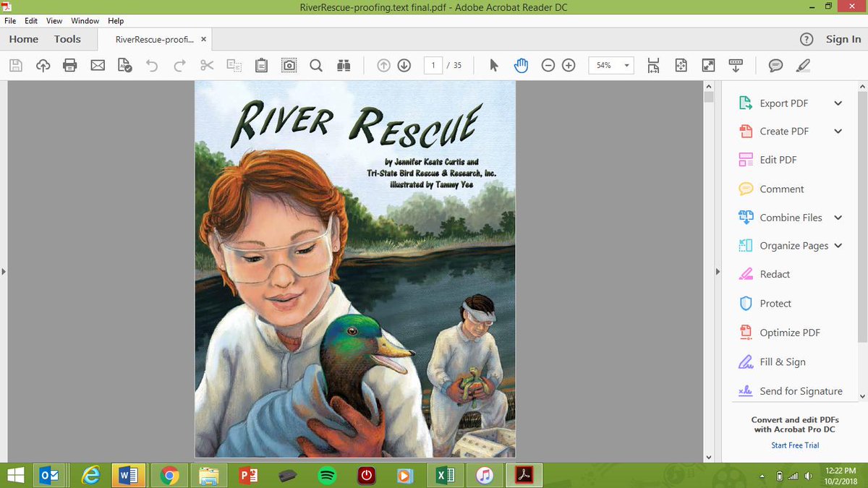Click the page number input field
Screen dimensions: 868x488
tap(433, 66)
